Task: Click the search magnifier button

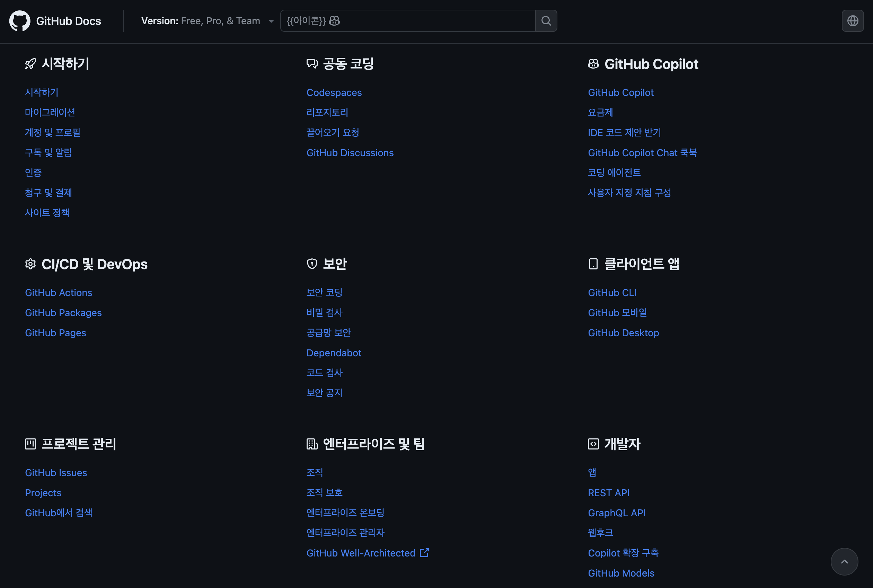Action: [546, 21]
